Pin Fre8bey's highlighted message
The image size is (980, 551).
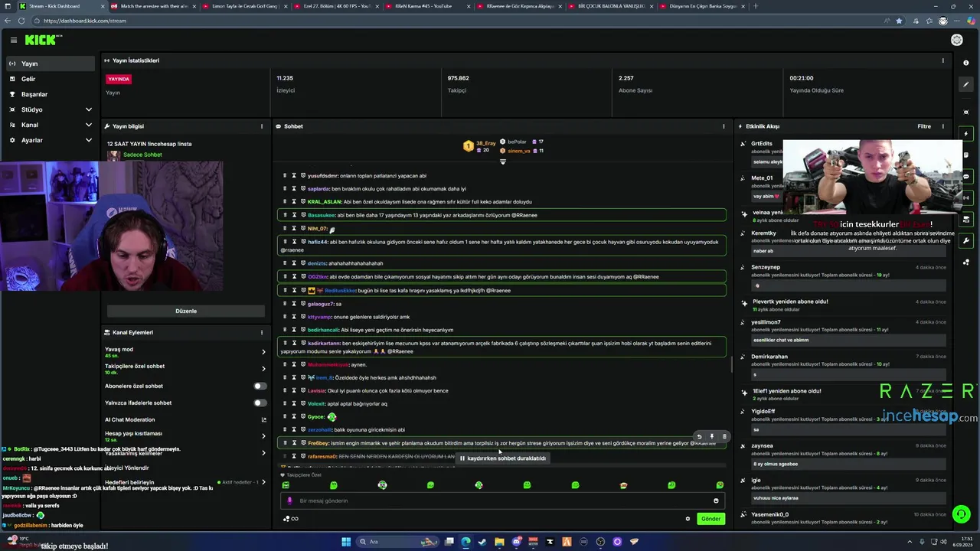712,437
